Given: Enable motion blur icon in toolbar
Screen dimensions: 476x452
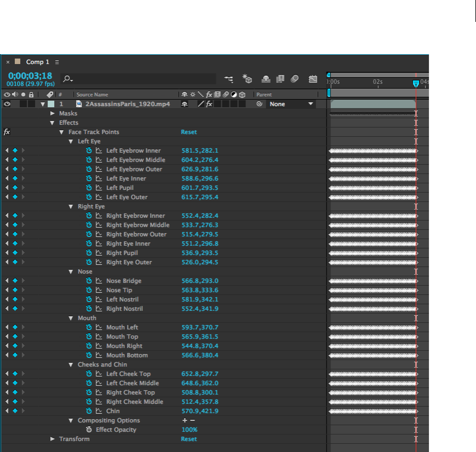Looking at the screenshot, I should point(295,79).
